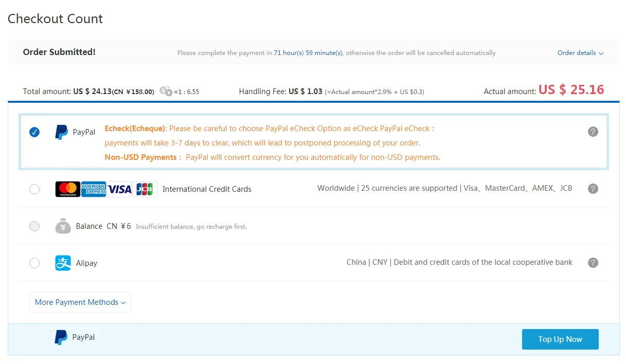Click the '(=Actual amount*2.9% + US $0.3)' formula text
This screenshot has width=626, height=364.
[x=374, y=92]
